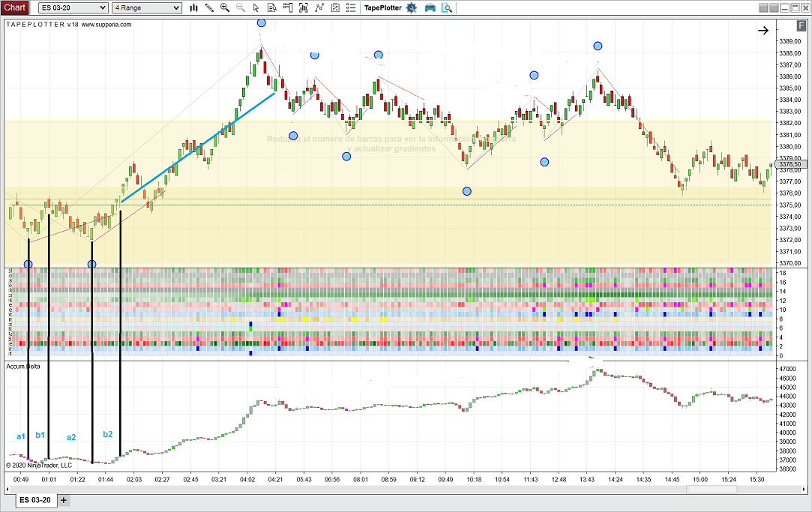Open the bar type chart style icon
812x512 pixels.
click(x=194, y=7)
